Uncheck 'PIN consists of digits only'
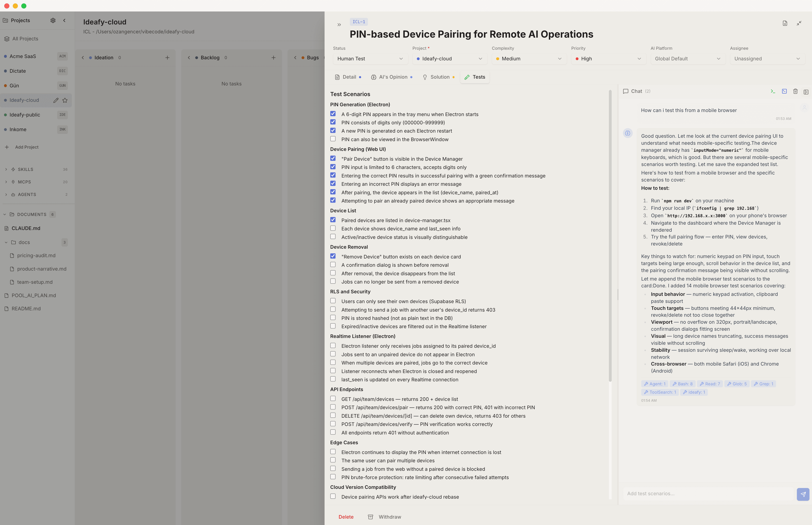 [333, 122]
